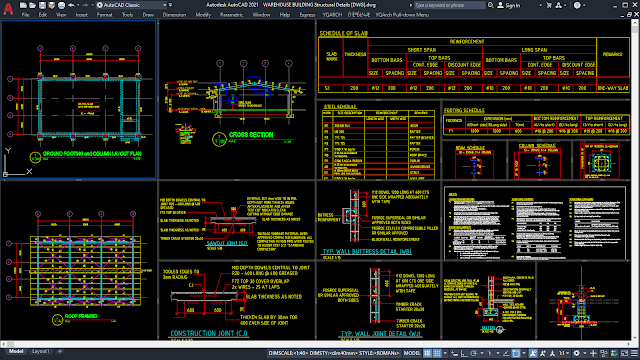The width and height of the screenshot is (640, 360).
Task: Toggle object snap tracking in status bar
Action: pyautogui.click(x=506, y=353)
